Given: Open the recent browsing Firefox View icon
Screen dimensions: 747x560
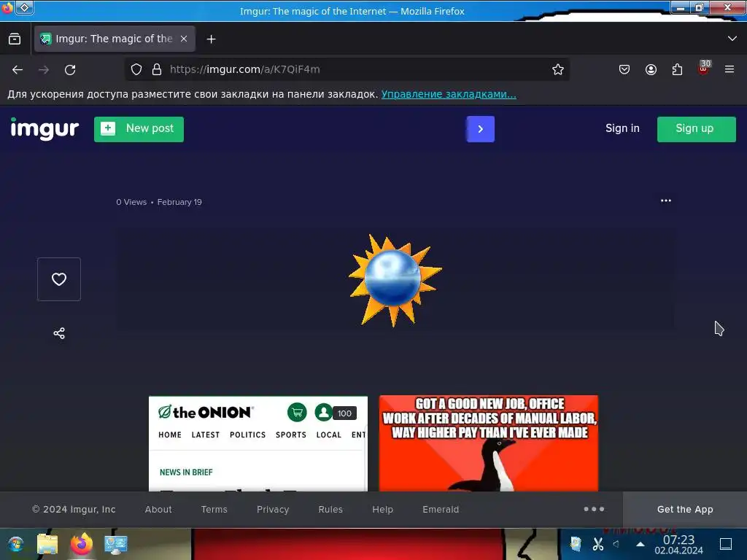Looking at the screenshot, I should coord(15,39).
